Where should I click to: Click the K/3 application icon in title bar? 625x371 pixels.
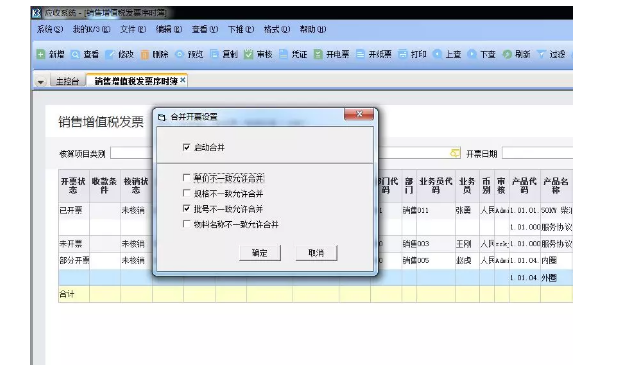36,13
